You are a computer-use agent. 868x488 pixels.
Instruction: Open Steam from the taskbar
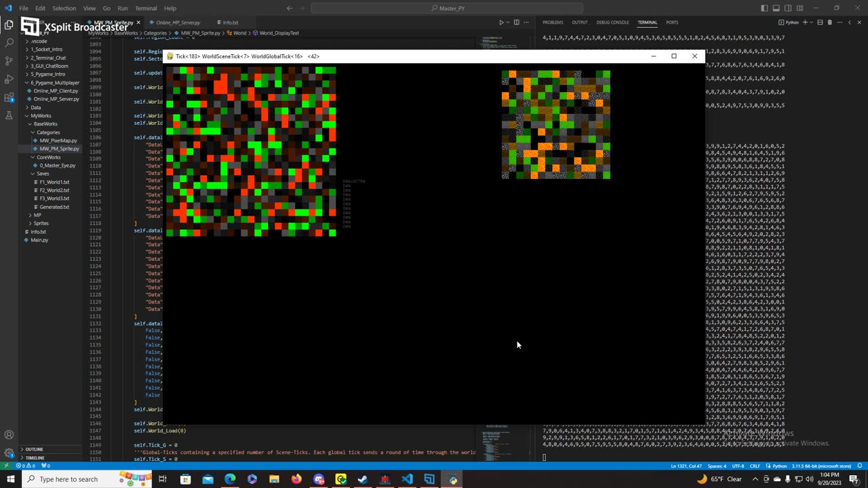(x=363, y=479)
